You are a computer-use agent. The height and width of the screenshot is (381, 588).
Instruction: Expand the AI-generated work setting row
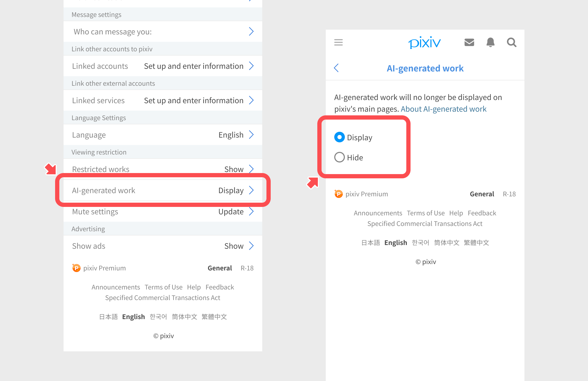(x=163, y=190)
